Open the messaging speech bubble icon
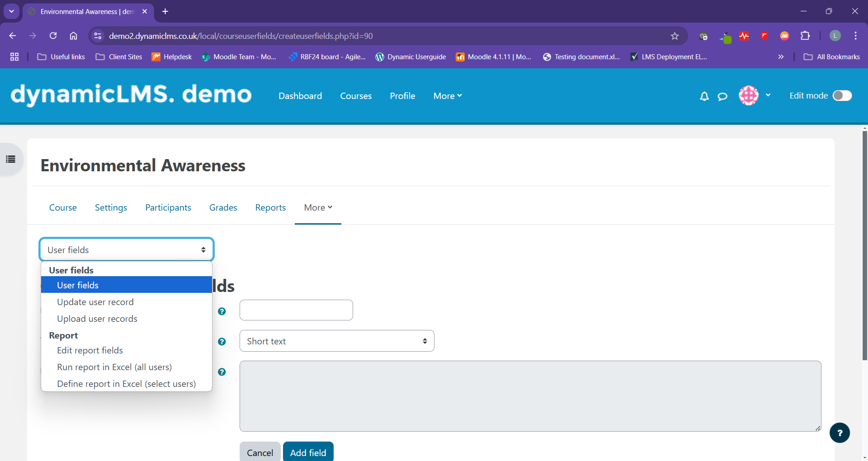This screenshot has width=868, height=461. (x=722, y=96)
